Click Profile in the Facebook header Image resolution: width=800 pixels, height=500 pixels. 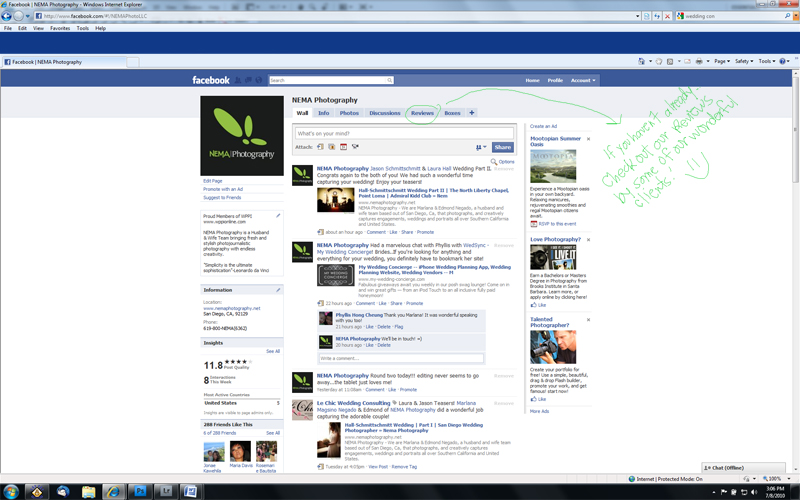point(555,80)
